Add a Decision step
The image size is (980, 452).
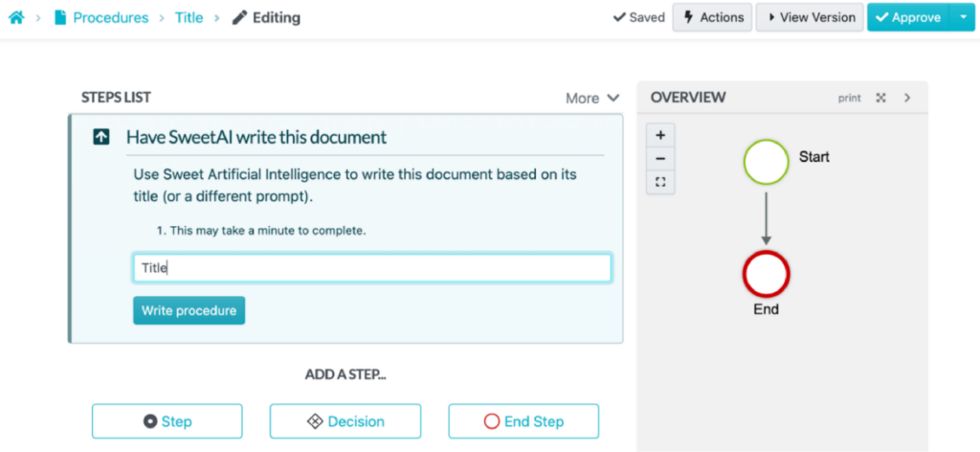tap(345, 421)
